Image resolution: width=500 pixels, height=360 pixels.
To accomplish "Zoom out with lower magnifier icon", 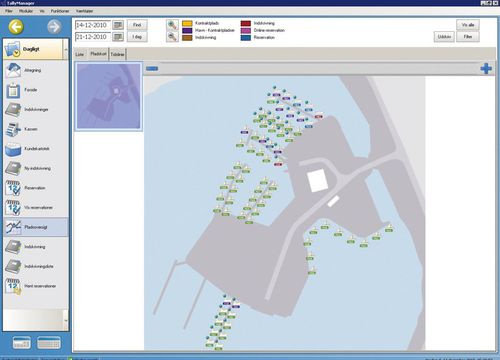I will pos(172,37).
